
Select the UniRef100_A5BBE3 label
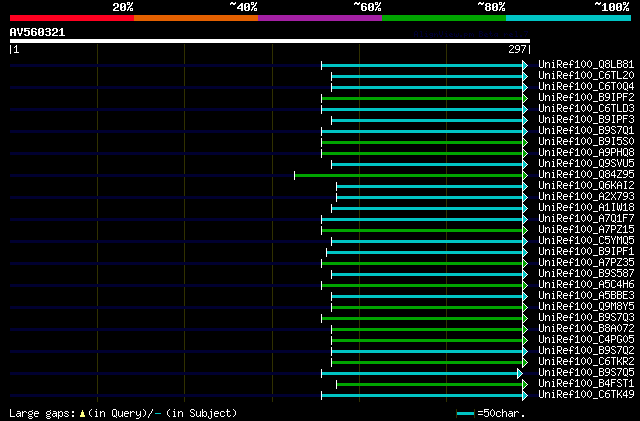click(x=586, y=296)
